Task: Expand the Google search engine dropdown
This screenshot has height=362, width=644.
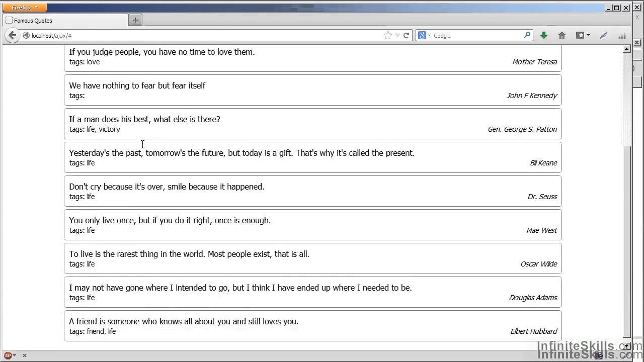Action: tap(424, 35)
